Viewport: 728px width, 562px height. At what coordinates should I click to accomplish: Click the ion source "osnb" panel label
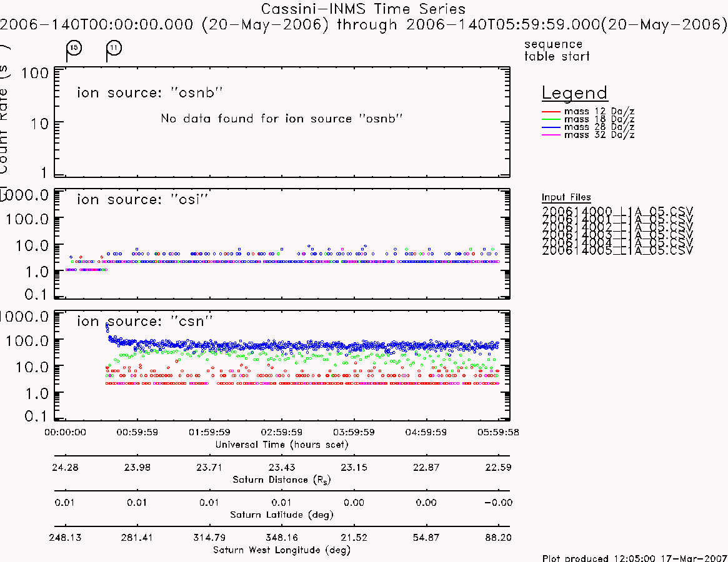click(150, 92)
